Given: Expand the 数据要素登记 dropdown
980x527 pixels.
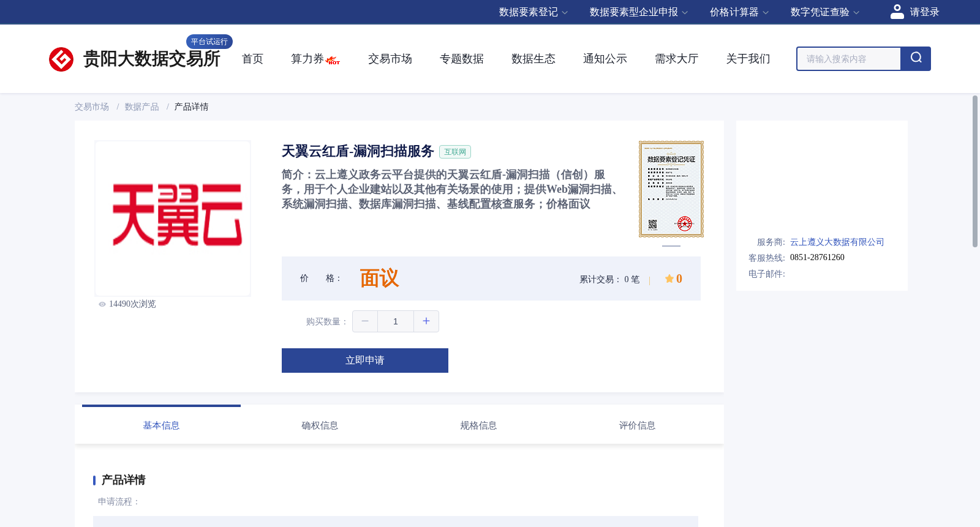Looking at the screenshot, I should coord(533,12).
